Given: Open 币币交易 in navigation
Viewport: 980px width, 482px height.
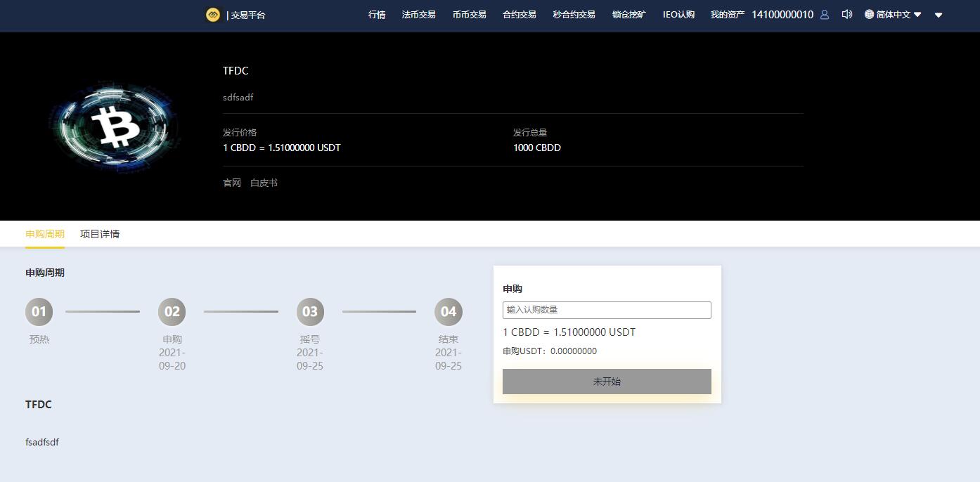Looking at the screenshot, I should [x=470, y=15].
